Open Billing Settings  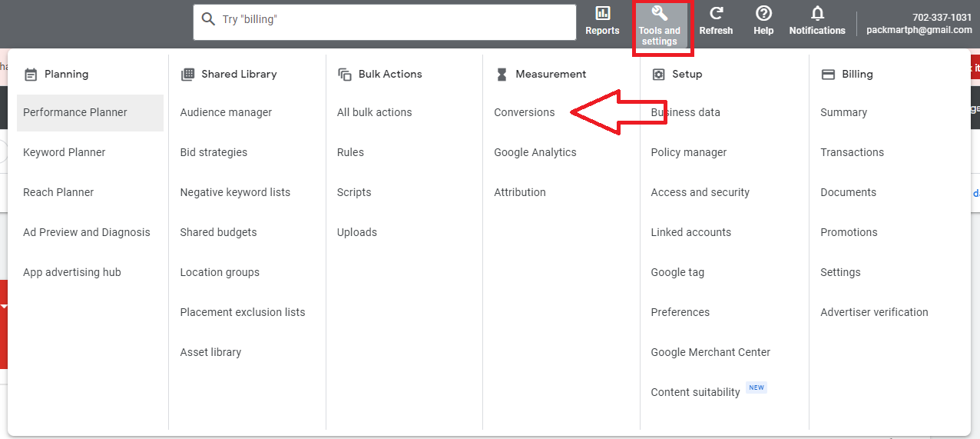[840, 272]
